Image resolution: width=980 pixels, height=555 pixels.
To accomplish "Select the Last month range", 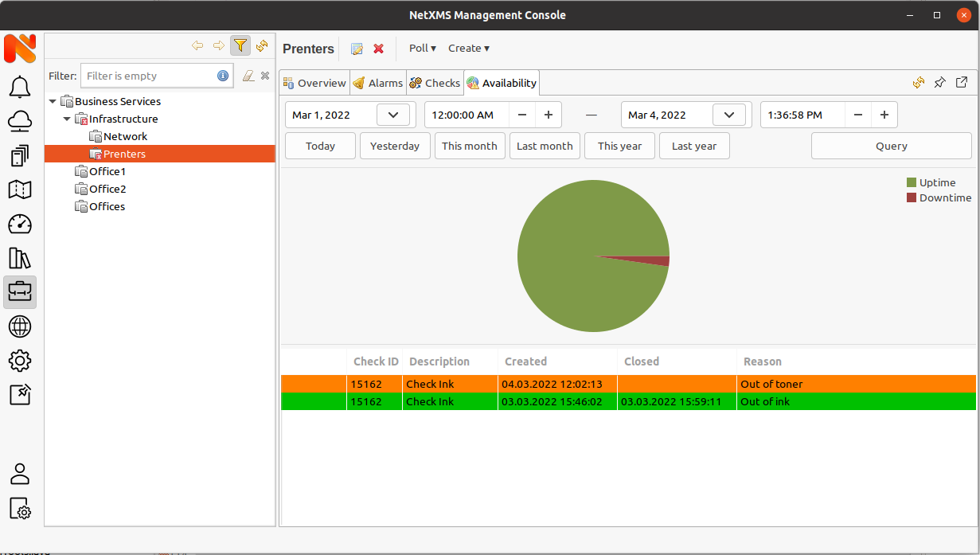I will [545, 146].
